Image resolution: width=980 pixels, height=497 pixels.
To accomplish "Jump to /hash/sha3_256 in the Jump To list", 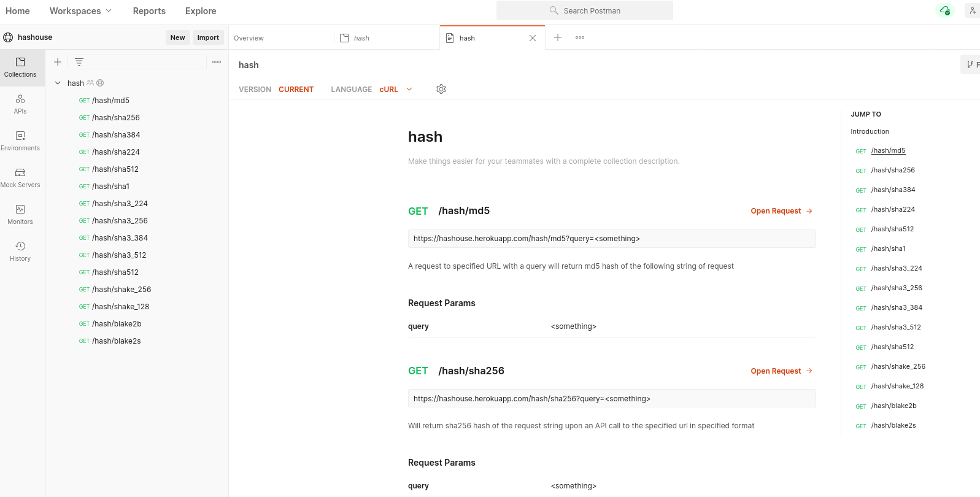I will coord(897,288).
